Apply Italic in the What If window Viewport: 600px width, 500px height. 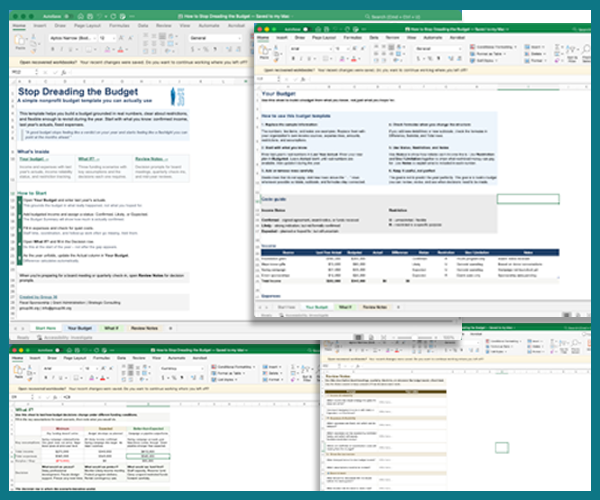coord(54,378)
